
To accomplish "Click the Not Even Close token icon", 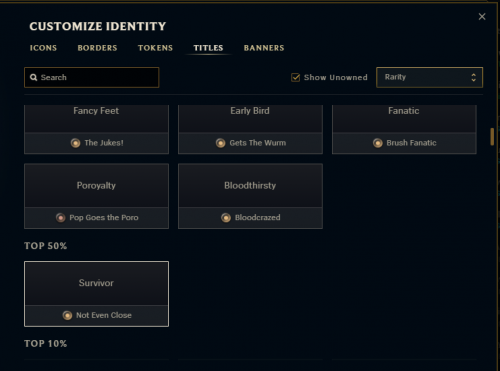I will (x=67, y=315).
